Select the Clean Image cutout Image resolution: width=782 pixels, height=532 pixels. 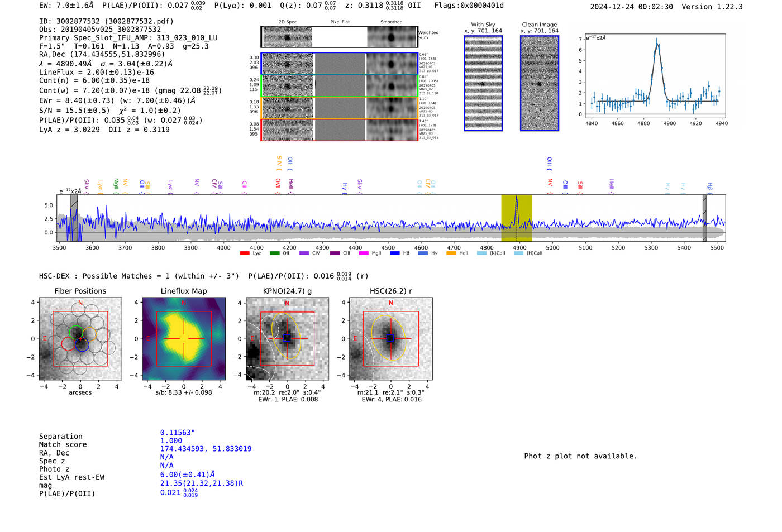(540, 83)
